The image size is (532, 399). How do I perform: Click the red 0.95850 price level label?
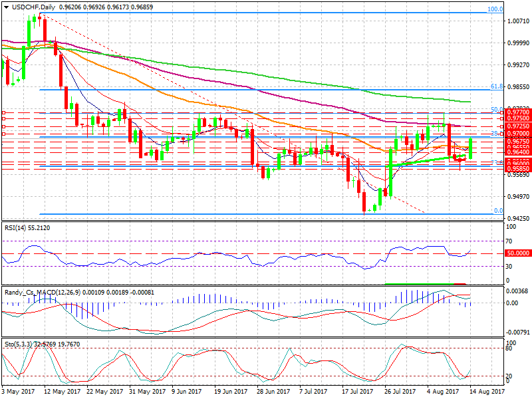(517, 169)
